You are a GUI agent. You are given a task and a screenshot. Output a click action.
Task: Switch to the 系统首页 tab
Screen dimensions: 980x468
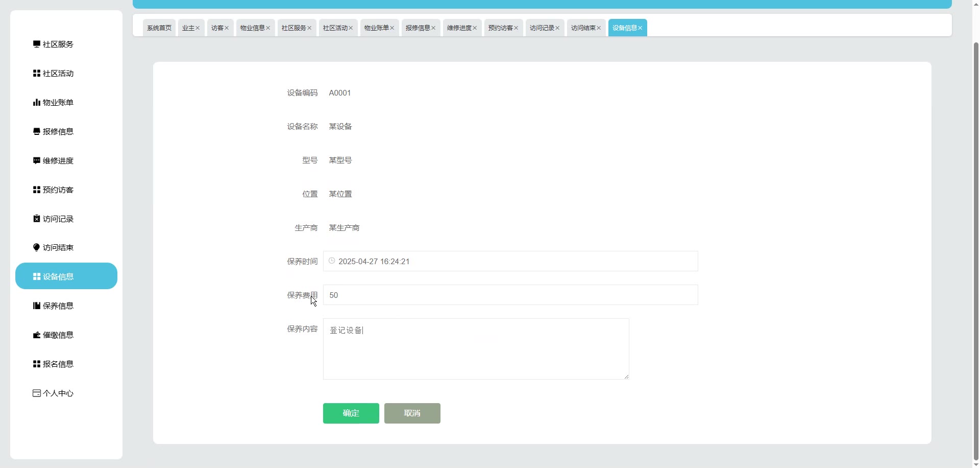159,28
